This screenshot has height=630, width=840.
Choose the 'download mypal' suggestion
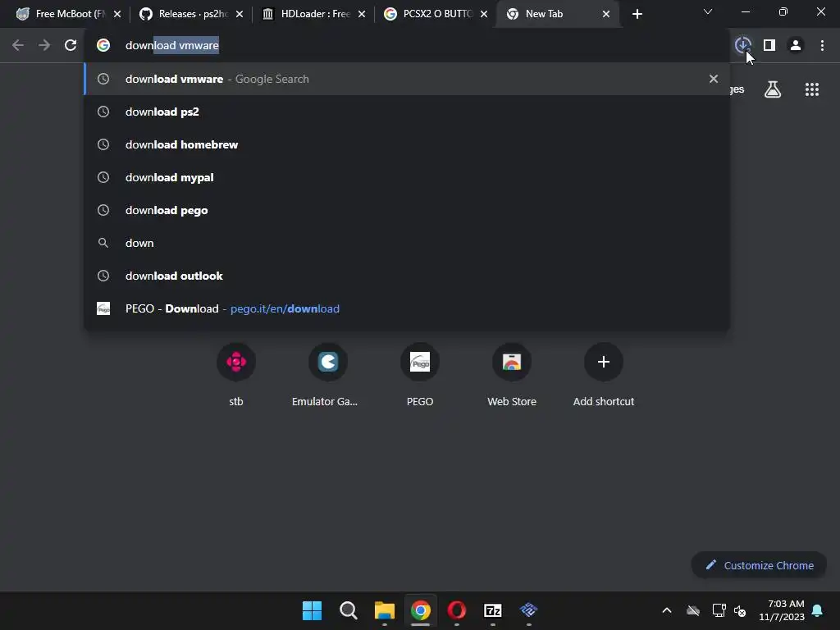407,177
